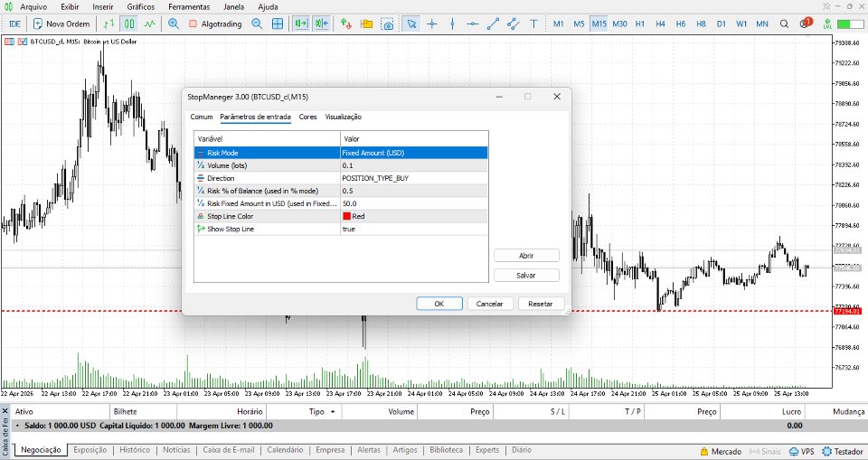
Task: Open the search magnifier icon
Action: (785, 23)
